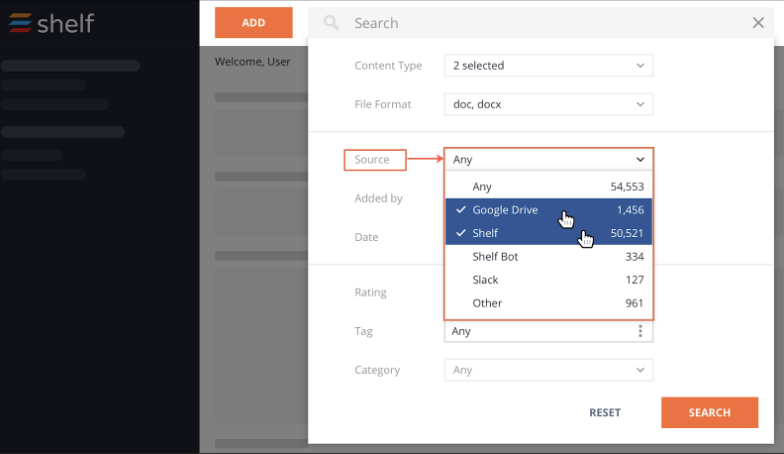This screenshot has height=454, width=784.
Task: Click the search magnifier icon
Action: coord(331,22)
